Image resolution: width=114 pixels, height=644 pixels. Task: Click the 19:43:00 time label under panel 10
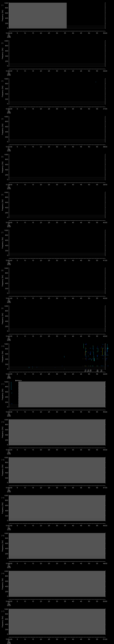click(x=9, y=374)
